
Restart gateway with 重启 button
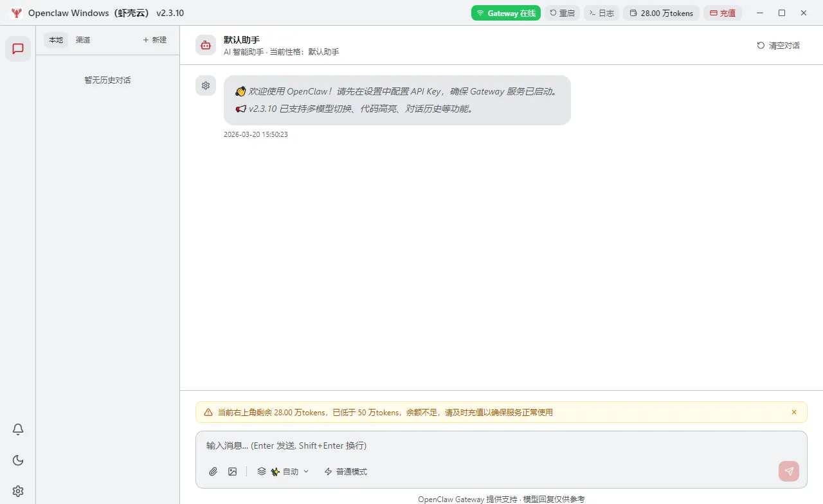563,13
